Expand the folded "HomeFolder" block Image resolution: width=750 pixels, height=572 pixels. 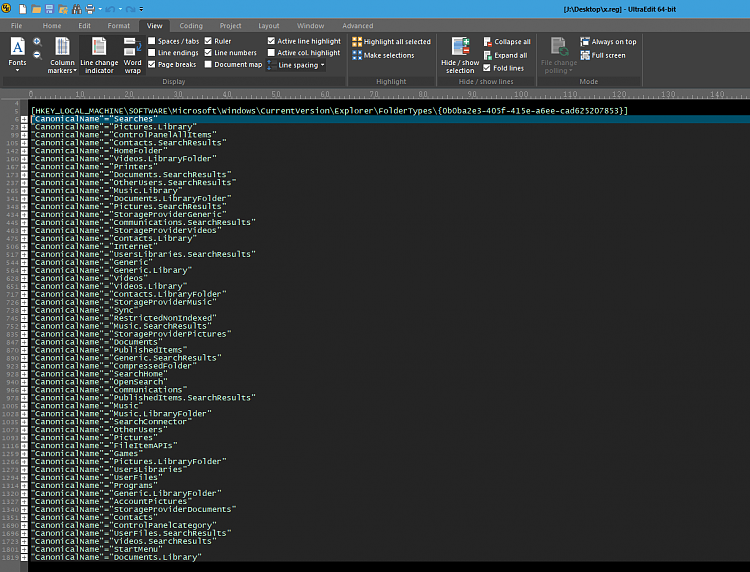point(24,151)
